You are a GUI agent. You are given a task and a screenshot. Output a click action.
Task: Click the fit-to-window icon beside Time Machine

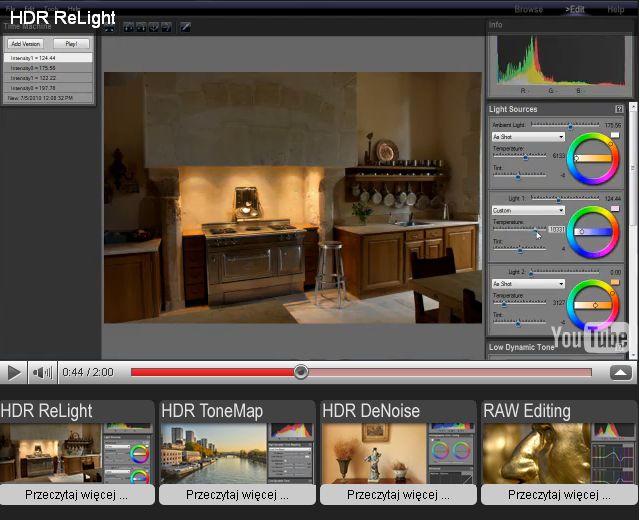point(109,27)
